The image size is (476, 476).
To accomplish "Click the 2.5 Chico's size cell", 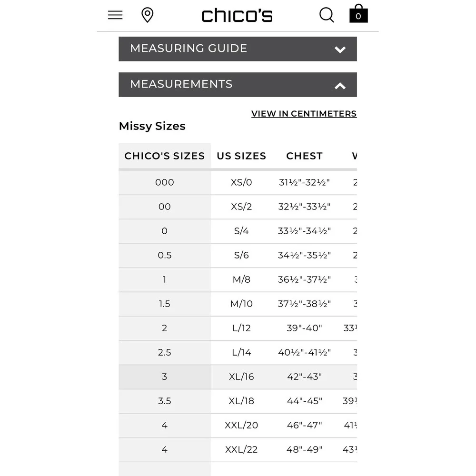I will tap(165, 352).
